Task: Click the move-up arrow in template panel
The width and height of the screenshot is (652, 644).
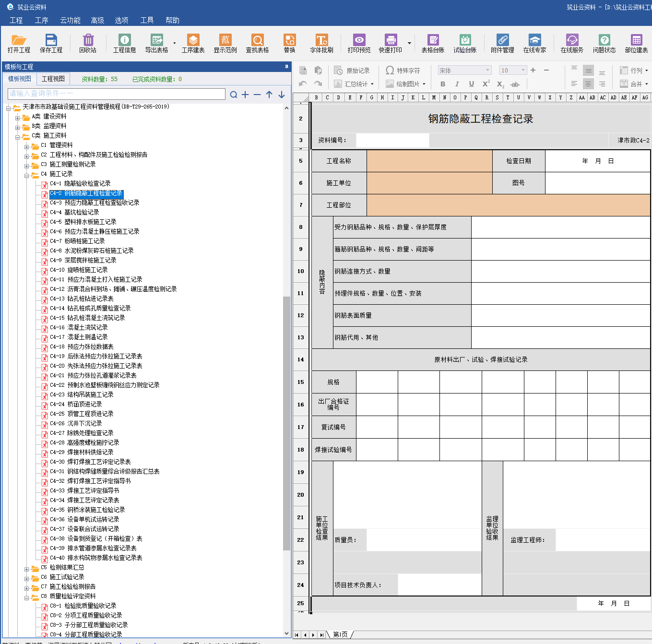Action: point(269,95)
